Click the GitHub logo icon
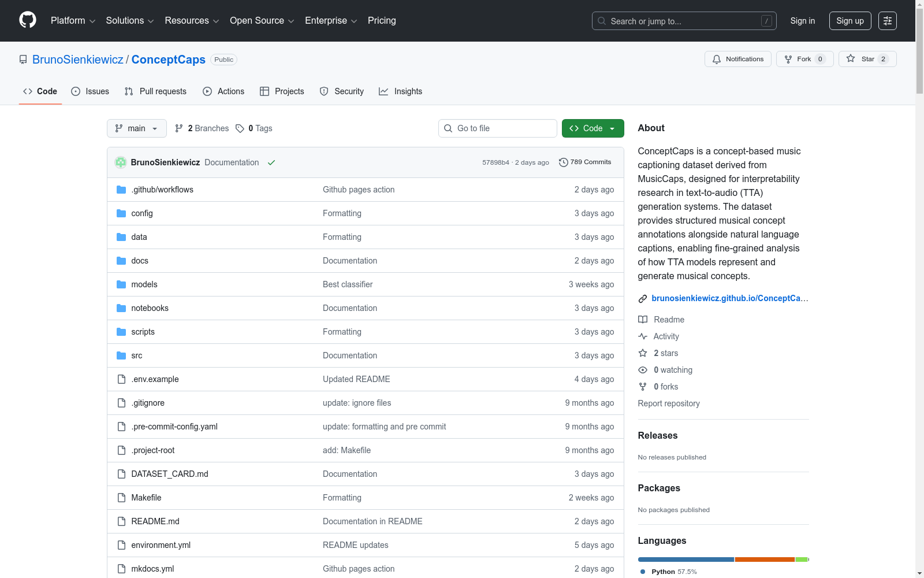 click(x=28, y=20)
